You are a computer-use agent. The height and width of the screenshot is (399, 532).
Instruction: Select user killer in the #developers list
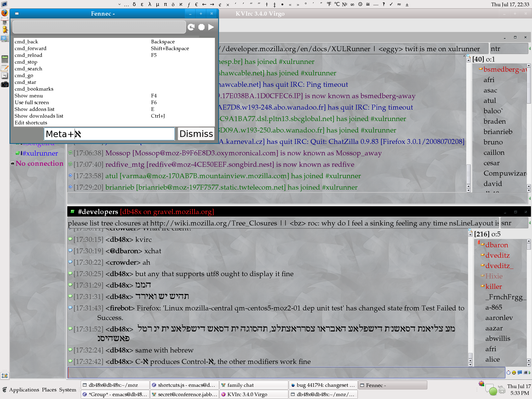tap(494, 287)
